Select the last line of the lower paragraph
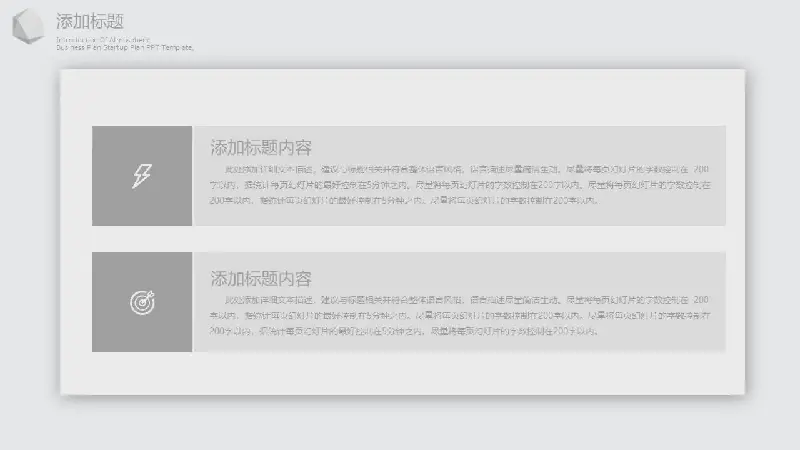 pyautogui.click(x=404, y=331)
